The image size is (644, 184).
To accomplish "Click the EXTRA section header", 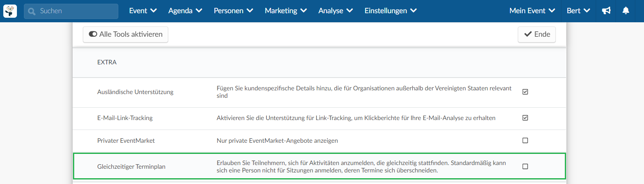I will [x=107, y=63].
